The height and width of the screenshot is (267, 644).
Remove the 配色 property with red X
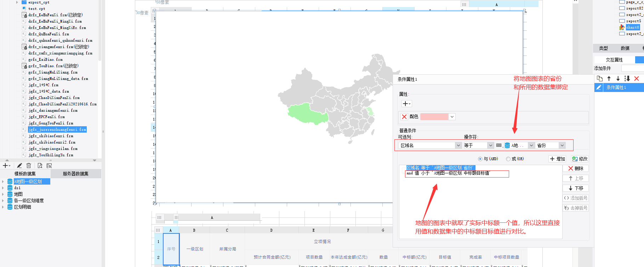404,117
